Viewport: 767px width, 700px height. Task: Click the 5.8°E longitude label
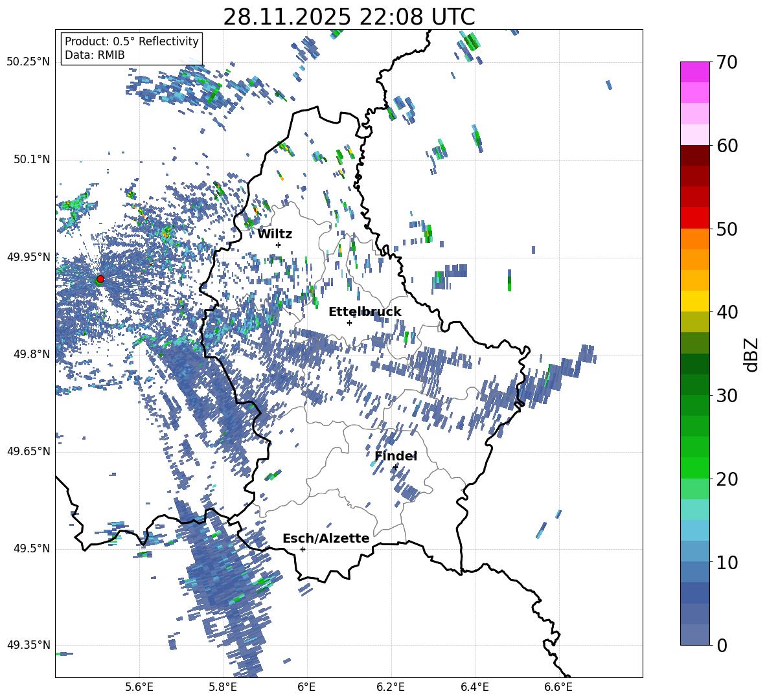point(223,687)
